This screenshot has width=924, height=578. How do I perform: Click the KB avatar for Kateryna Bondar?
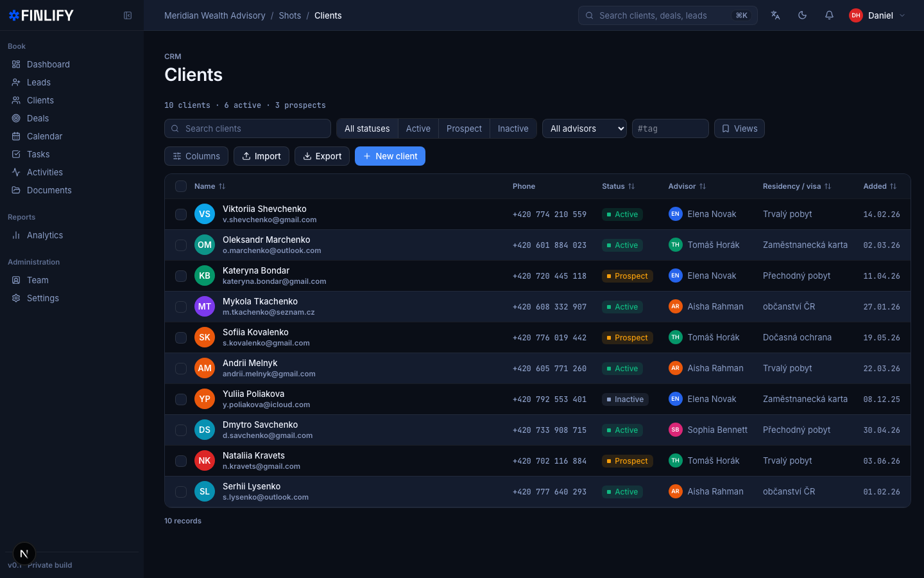pos(205,276)
